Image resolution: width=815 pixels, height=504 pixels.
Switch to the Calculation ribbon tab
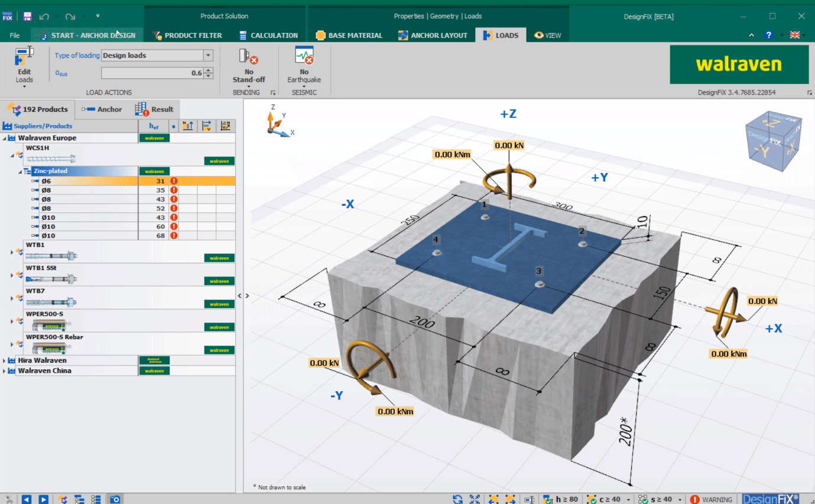click(268, 35)
